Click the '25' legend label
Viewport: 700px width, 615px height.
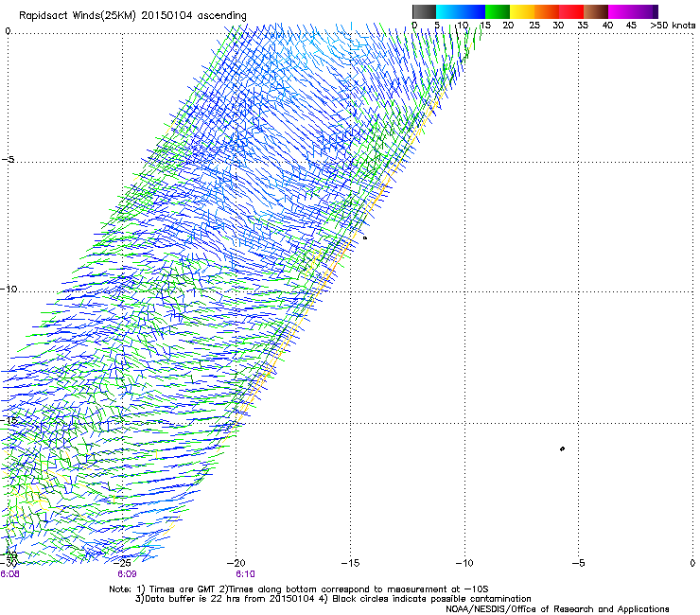(x=534, y=26)
